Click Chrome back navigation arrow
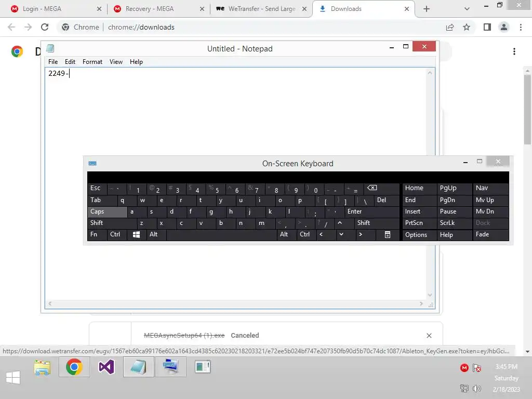Viewport: 532px width, 399px height. click(11, 27)
